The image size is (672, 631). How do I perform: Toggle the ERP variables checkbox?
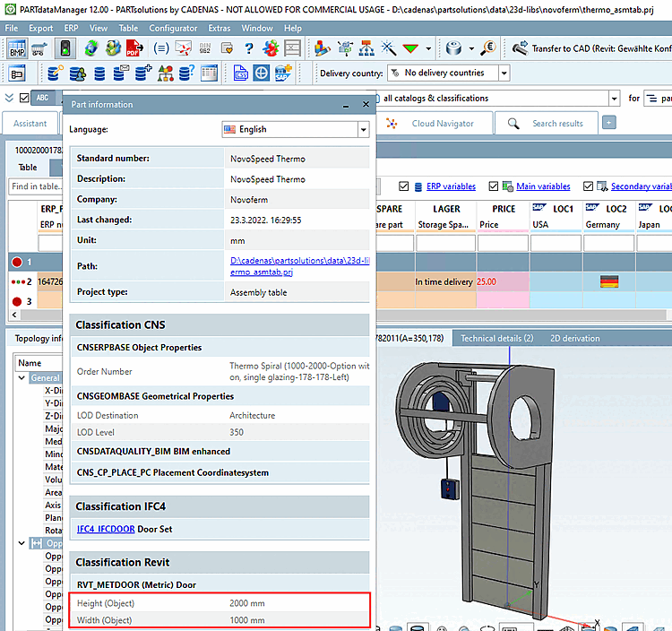coord(404,186)
